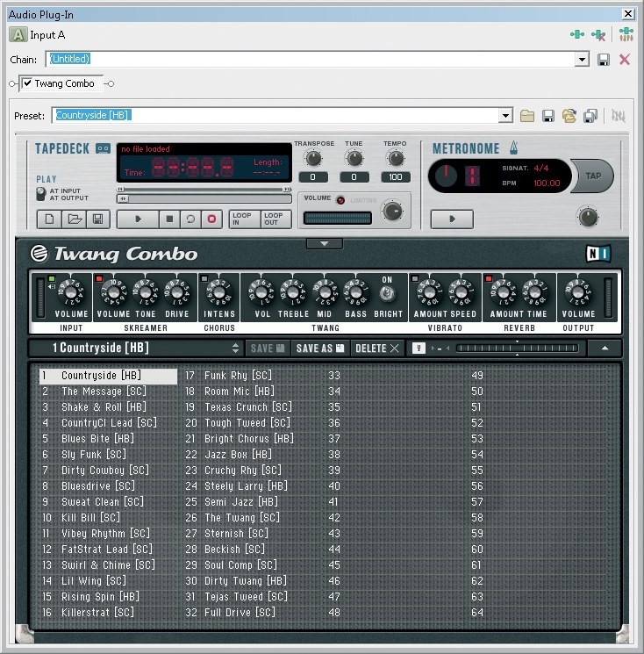The image size is (644, 654).
Task: Open a file in the Tapedeck
Action: coord(75,219)
